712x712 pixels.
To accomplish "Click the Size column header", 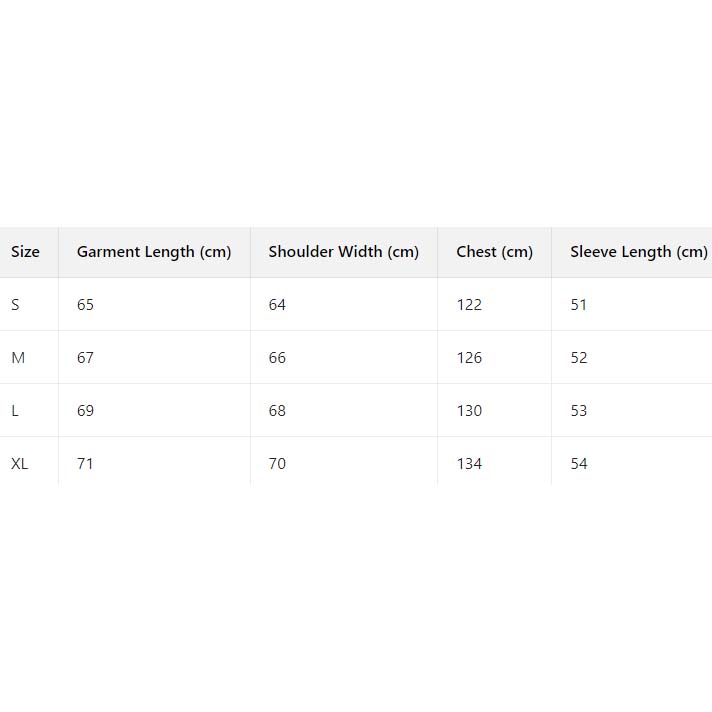I will click(25, 252).
